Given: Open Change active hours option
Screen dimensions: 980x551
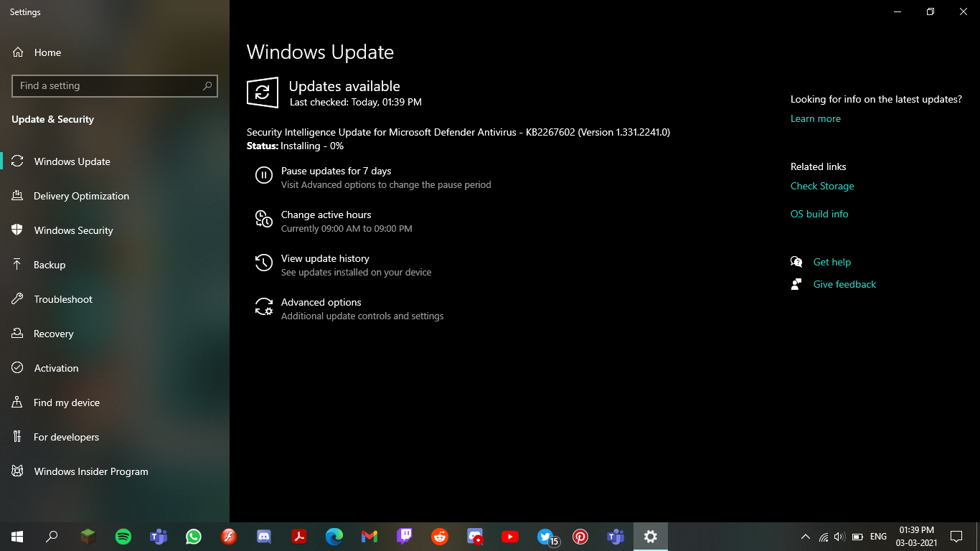Looking at the screenshot, I should (x=334, y=221).
